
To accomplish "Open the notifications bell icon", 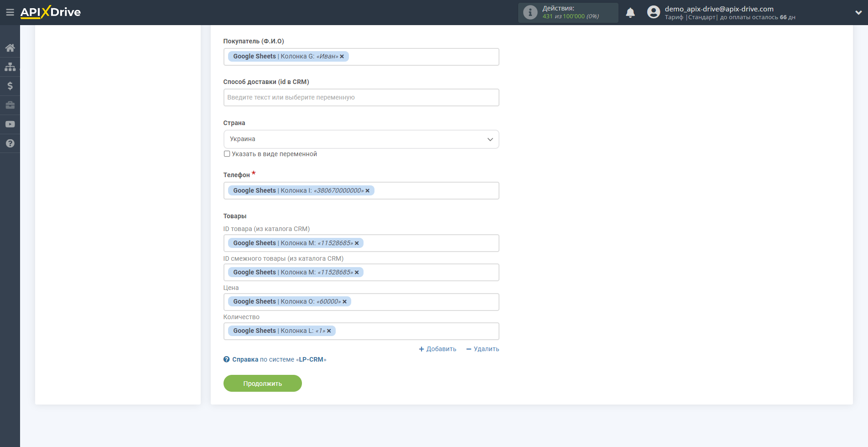I will point(630,13).
